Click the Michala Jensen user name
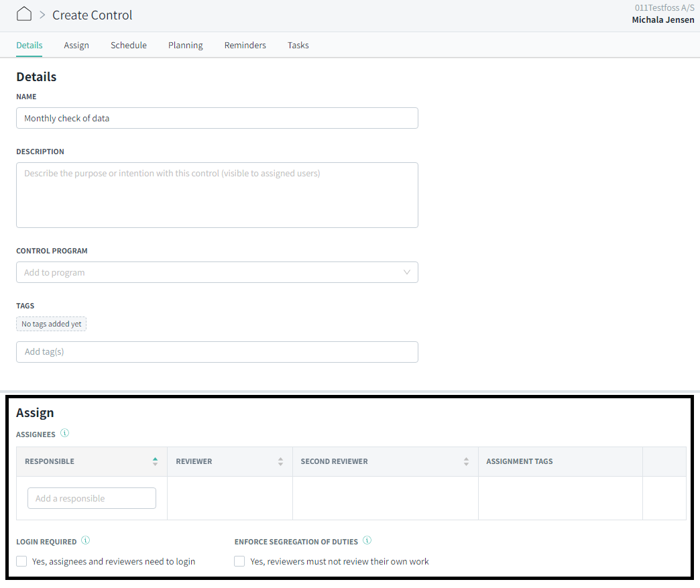This screenshot has width=700, height=588. 663,19
